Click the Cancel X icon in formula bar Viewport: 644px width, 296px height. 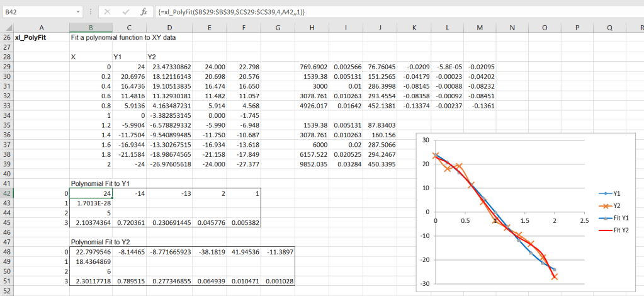pos(108,13)
